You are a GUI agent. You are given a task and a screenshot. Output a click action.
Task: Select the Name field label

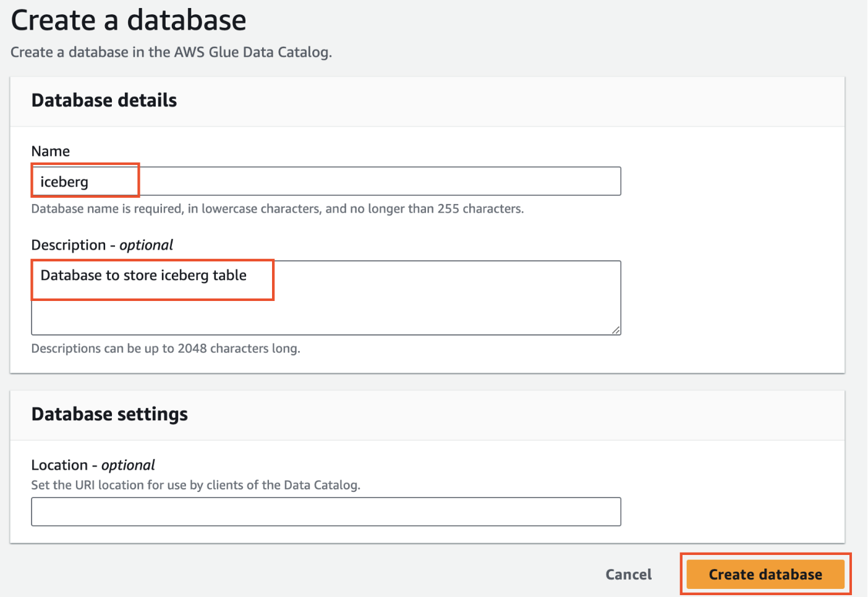coord(51,151)
